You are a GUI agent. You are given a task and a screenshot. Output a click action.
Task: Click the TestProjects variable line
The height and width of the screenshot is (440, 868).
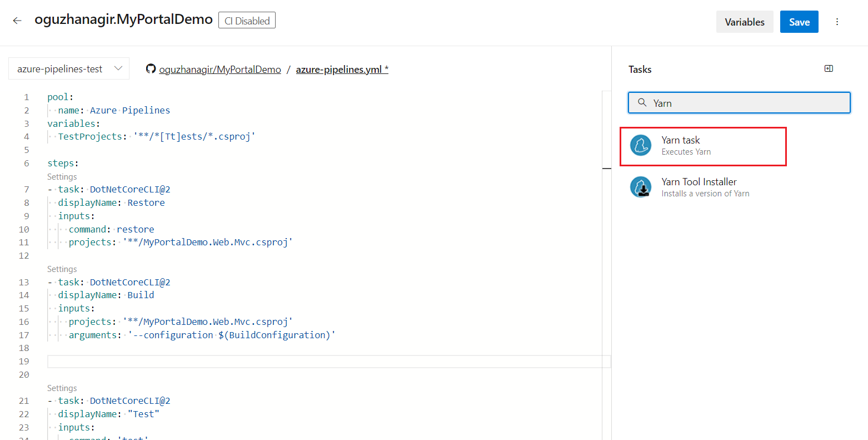click(157, 136)
